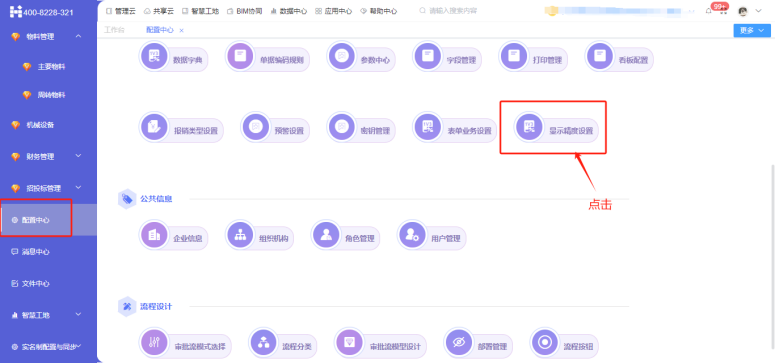Open 报销类型设置 icon
This screenshot has width=775, height=364.
[154, 127]
